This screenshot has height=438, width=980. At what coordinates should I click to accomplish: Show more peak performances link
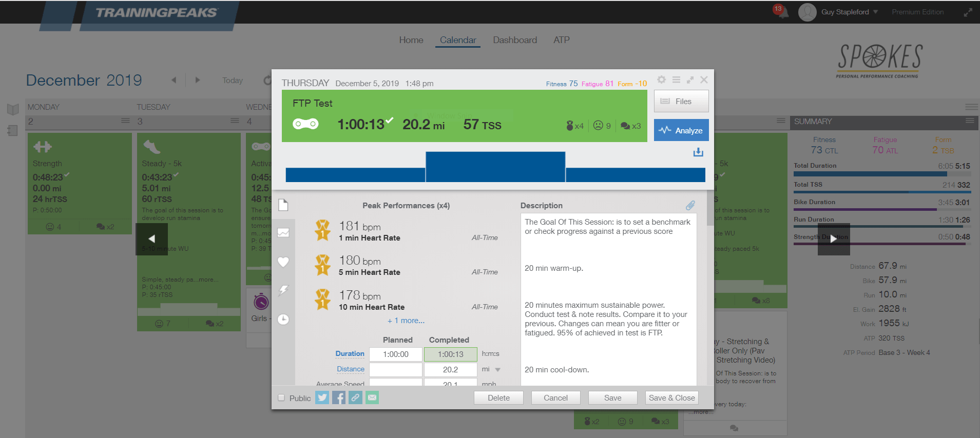point(406,321)
